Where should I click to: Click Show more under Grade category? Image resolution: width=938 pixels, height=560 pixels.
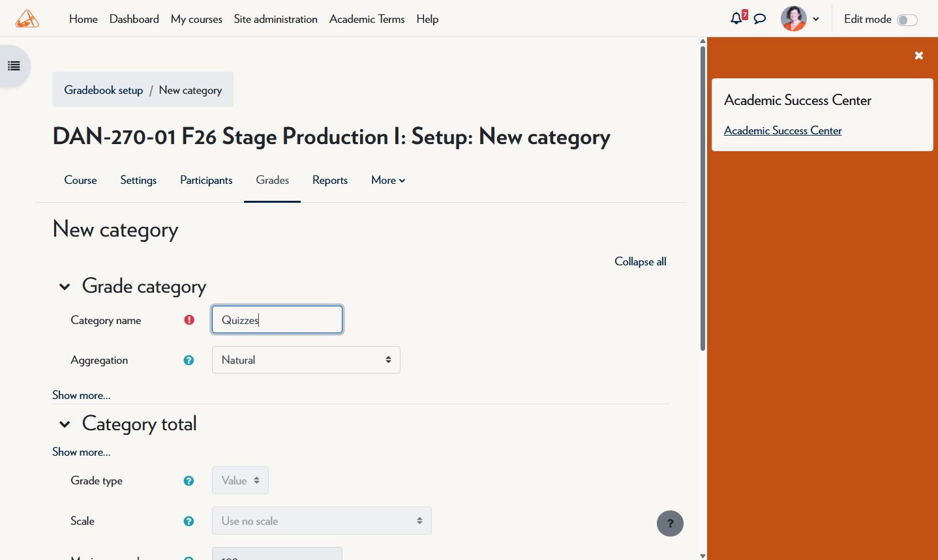pyautogui.click(x=82, y=395)
